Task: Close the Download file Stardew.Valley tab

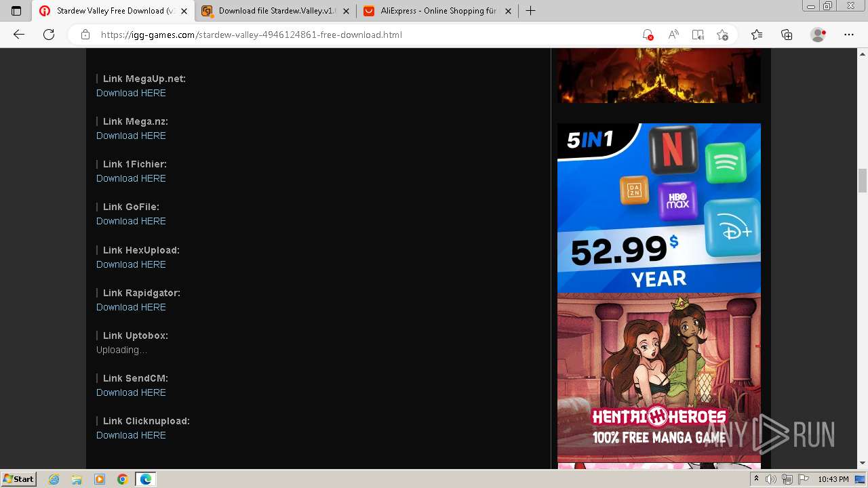Action: [x=346, y=11]
